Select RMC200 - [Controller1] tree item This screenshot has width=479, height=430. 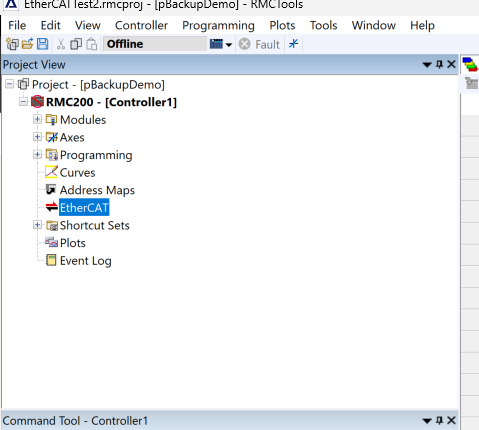(111, 102)
